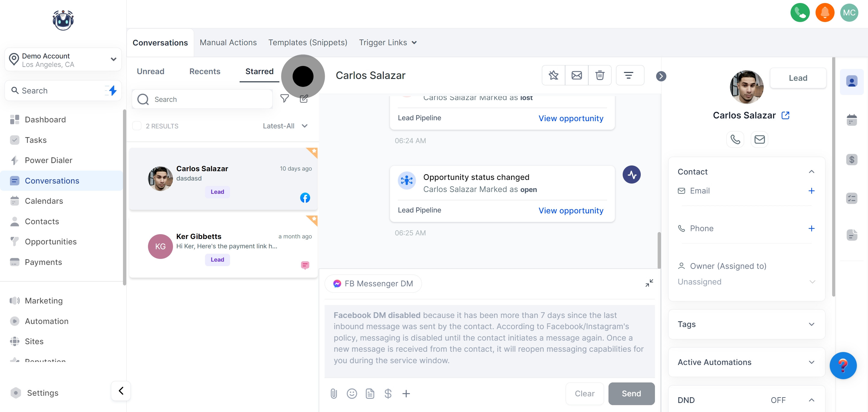This screenshot has height=412, width=868.
Task: Collapse the Contact section
Action: [811, 172]
